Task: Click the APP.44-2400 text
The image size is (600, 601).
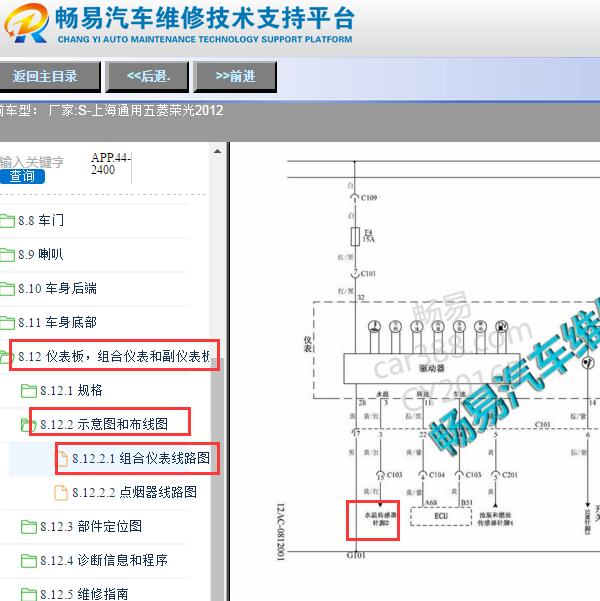Action: click(111, 164)
